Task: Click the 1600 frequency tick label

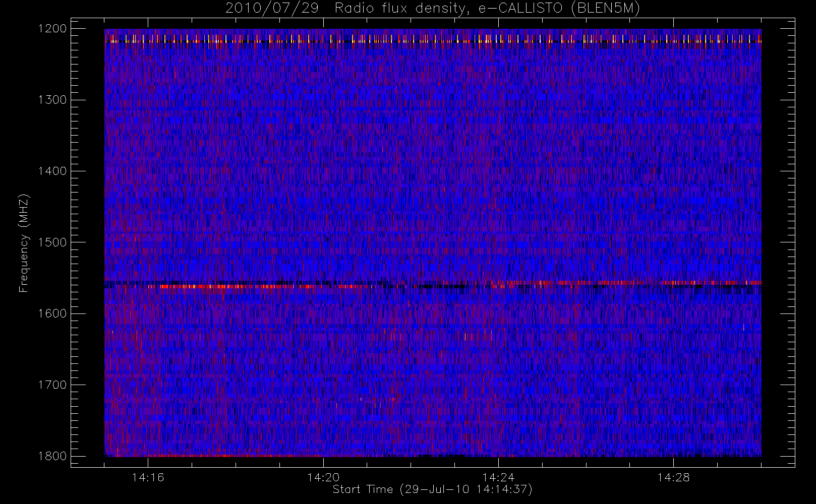Action: 52,313
